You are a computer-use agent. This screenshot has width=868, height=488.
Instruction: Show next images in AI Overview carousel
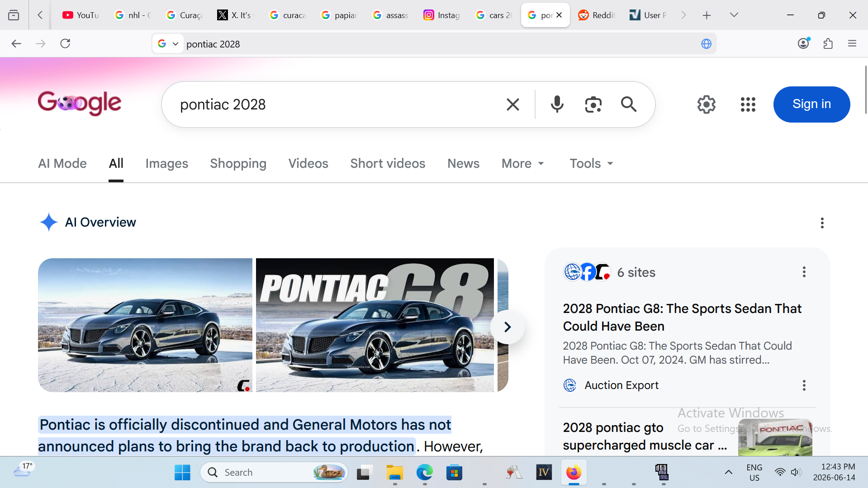[508, 327]
